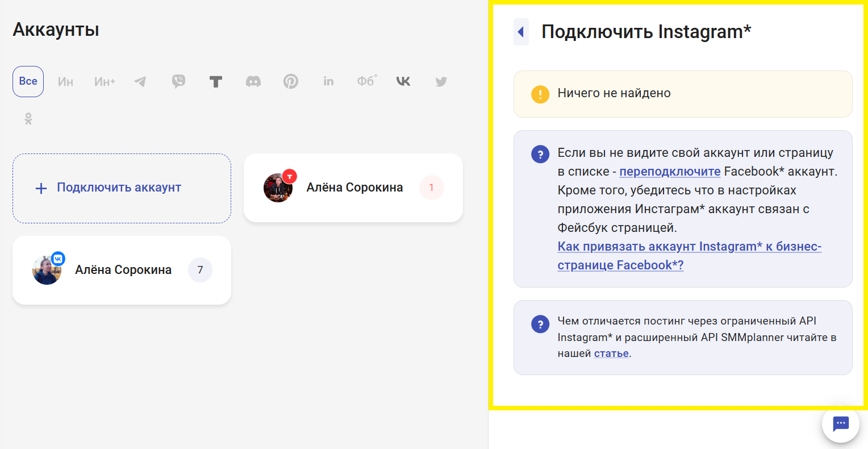Switch to the Ин filter tab
Image resolution: width=868 pixels, height=449 pixels.
pyautogui.click(x=65, y=82)
